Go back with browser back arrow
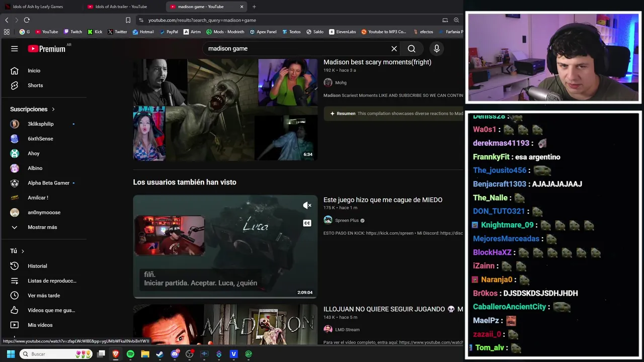Viewport: 644px width, 362px height. 7,20
